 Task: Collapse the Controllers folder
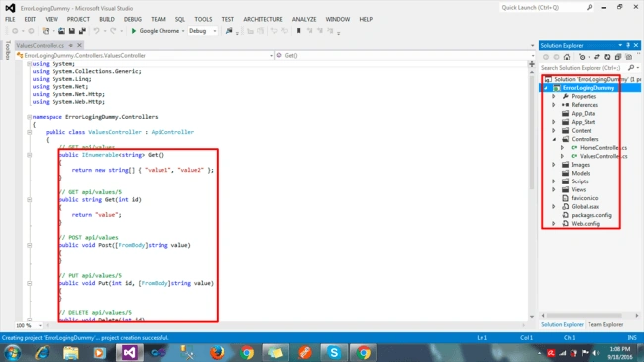click(553, 139)
